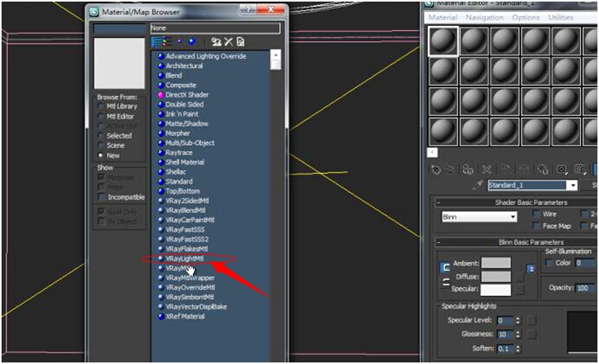The height and width of the screenshot is (364, 599).
Task: Switch browser to View List mode
Action: click(156, 42)
